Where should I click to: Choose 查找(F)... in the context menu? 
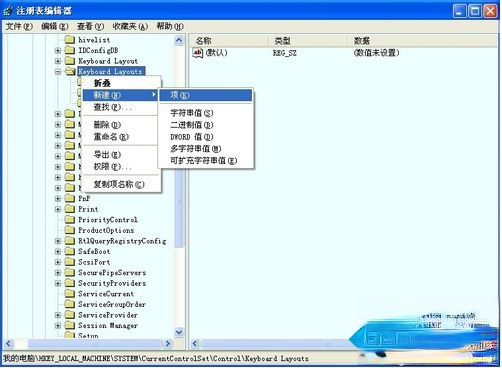point(122,107)
